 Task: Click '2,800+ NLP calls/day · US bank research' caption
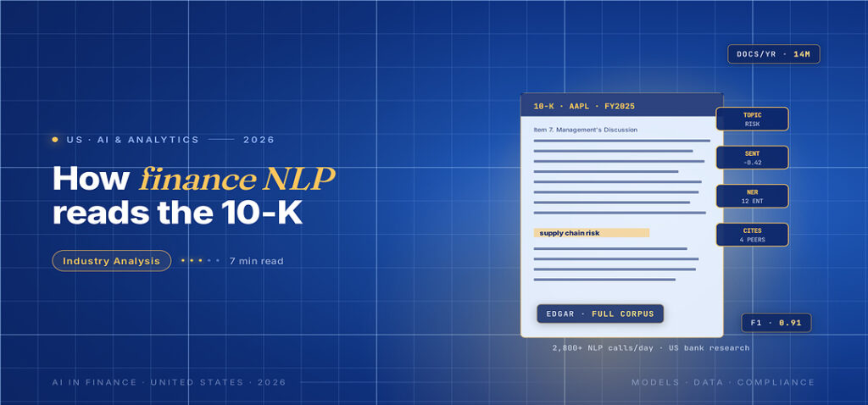click(x=651, y=348)
